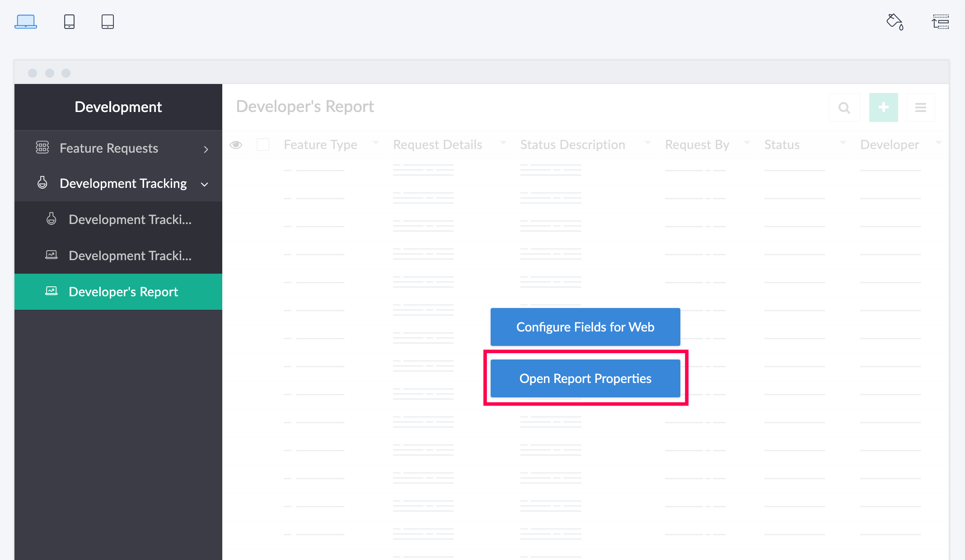The width and height of the screenshot is (965, 560).
Task: Open Feature Type column dropdown arrow
Action: point(376,143)
